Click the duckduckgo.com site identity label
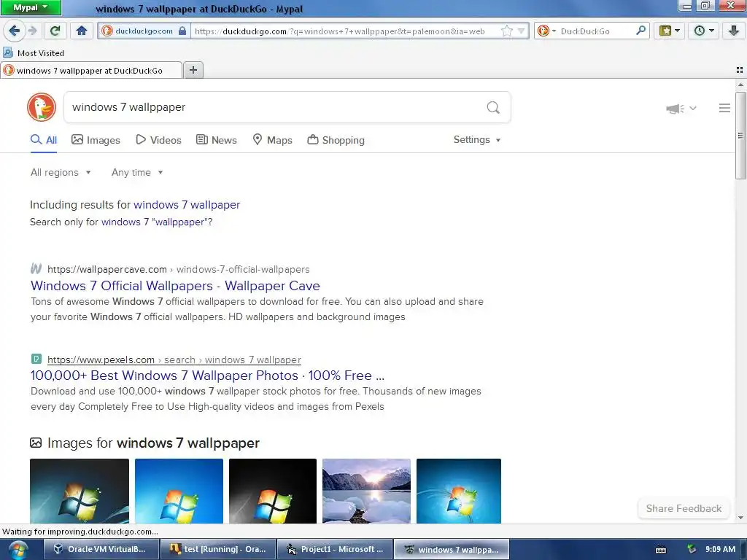 [144, 31]
